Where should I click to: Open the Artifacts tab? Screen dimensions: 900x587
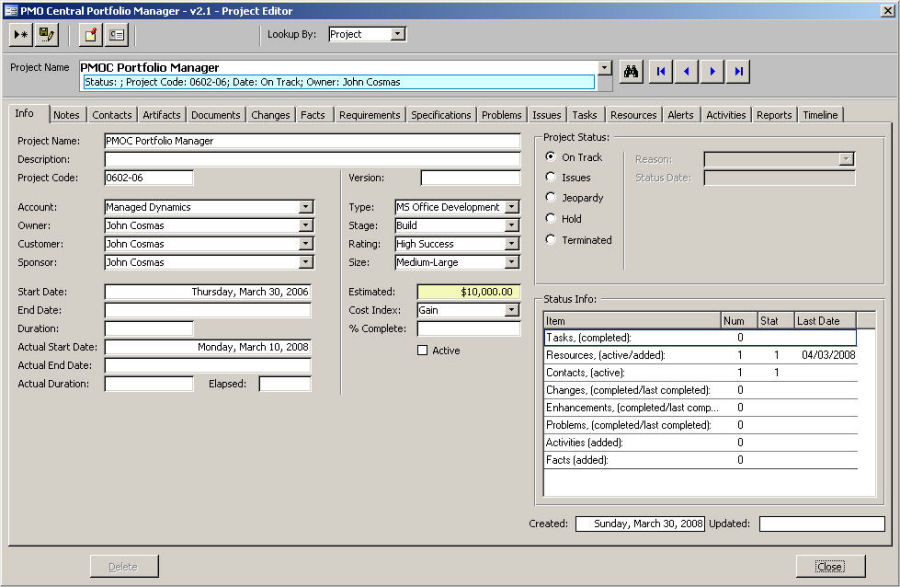(161, 115)
